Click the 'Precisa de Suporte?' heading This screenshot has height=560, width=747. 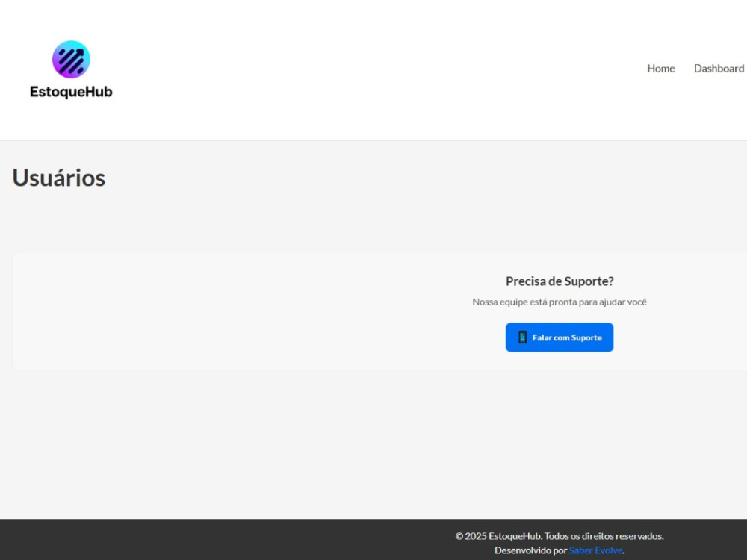click(x=560, y=281)
